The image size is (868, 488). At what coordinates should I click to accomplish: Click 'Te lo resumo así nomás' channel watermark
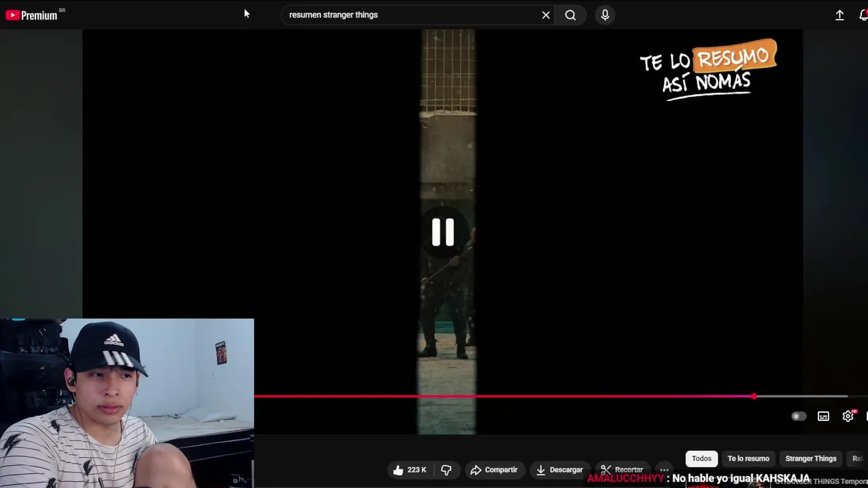coord(708,70)
